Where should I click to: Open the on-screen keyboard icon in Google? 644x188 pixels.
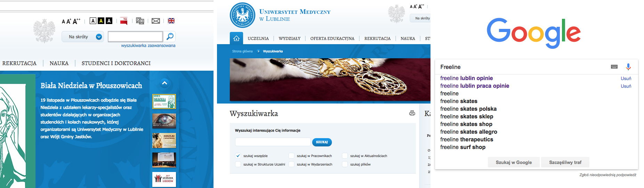(614, 67)
